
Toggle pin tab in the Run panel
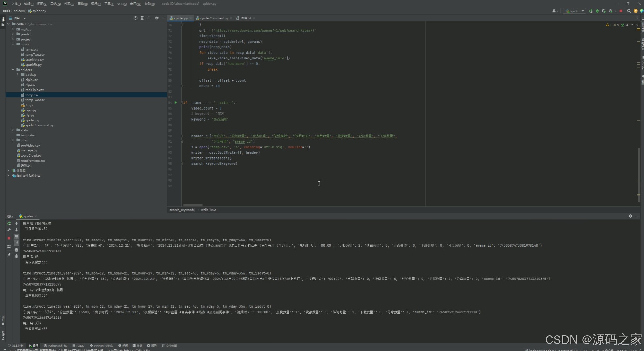(9, 255)
